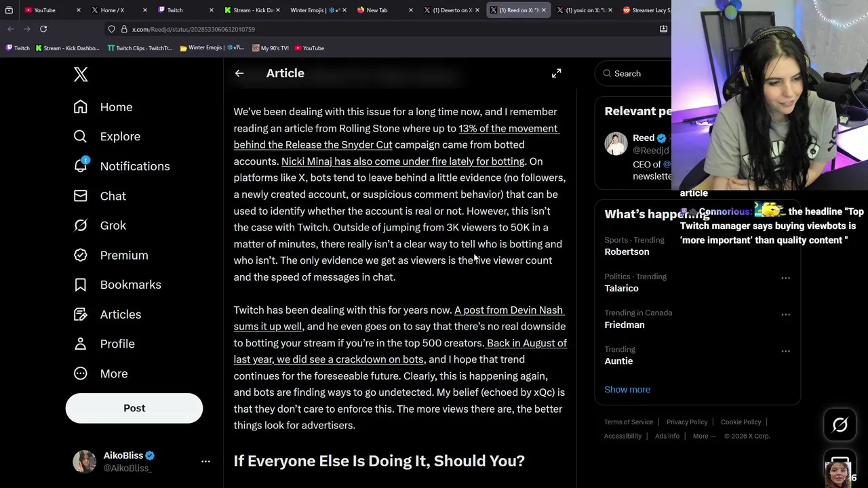This screenshot has width=868, height=488.
Task: Click the Post button
Action: (134, 408)
